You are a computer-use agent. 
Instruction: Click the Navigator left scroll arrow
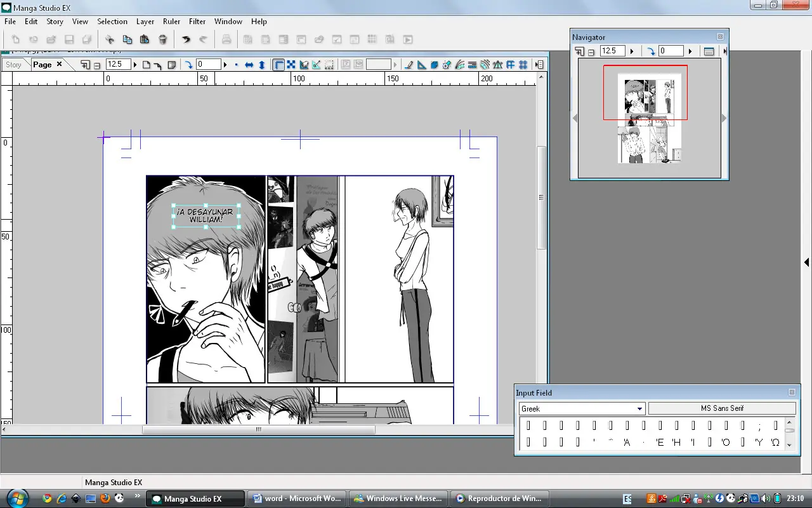pyautogui.click(x=575, y=118)
